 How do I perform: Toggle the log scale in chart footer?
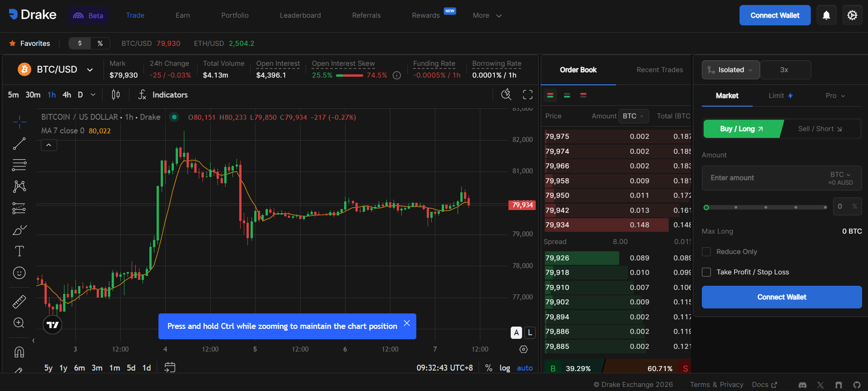click(x=505, y=368)
